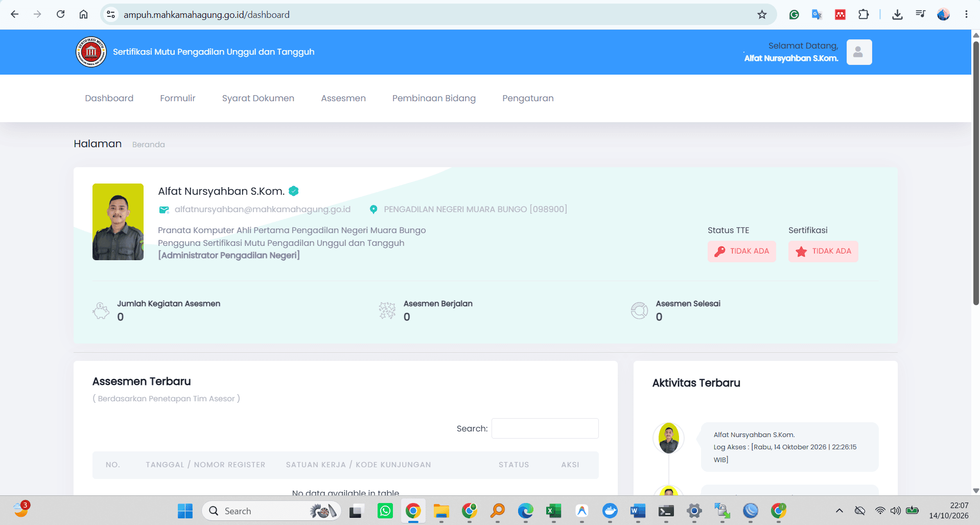Click the avatar in Aktivitas Terbaru log entry
The height and width of the screenshot is (525, 980).
pos(668,438)
